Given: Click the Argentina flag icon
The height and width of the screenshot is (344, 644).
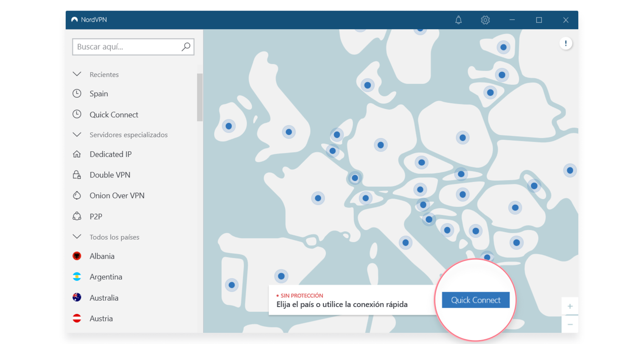Looking at the screenshot, I should coord(77,276).
